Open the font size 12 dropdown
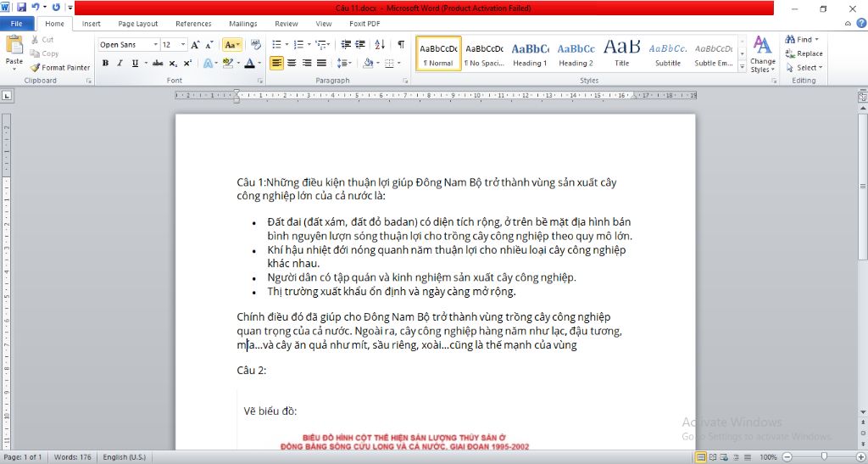The height and width of the screenshot is (464, 868). (x=183, y=45)
